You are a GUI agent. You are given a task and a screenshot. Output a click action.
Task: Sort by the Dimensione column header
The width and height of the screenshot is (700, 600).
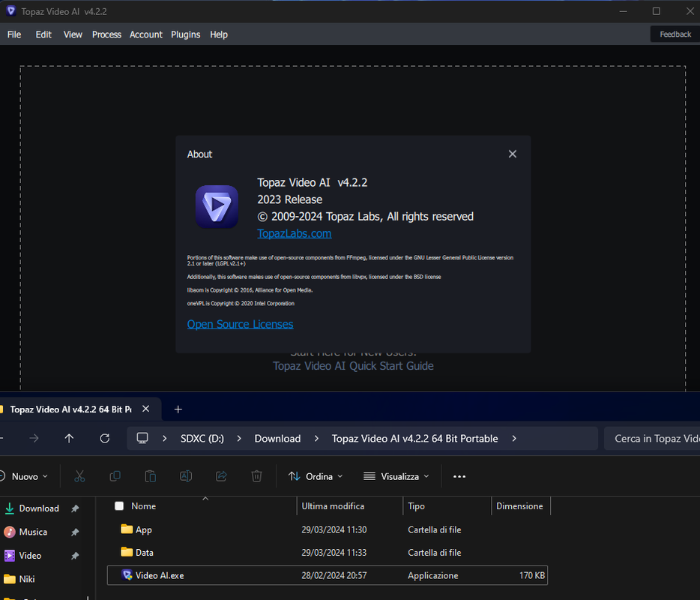(x=519, y=506)
